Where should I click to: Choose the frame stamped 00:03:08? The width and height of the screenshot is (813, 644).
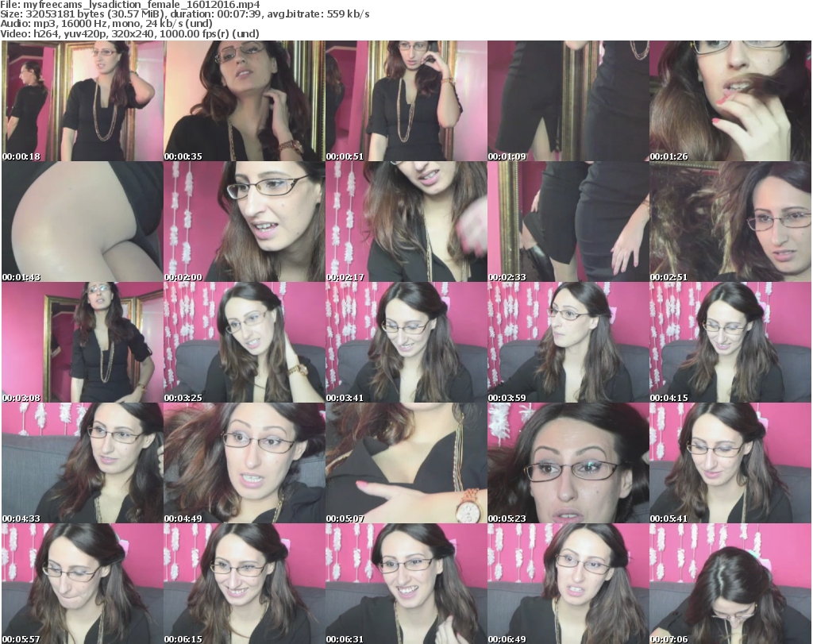tap(83, 343)
